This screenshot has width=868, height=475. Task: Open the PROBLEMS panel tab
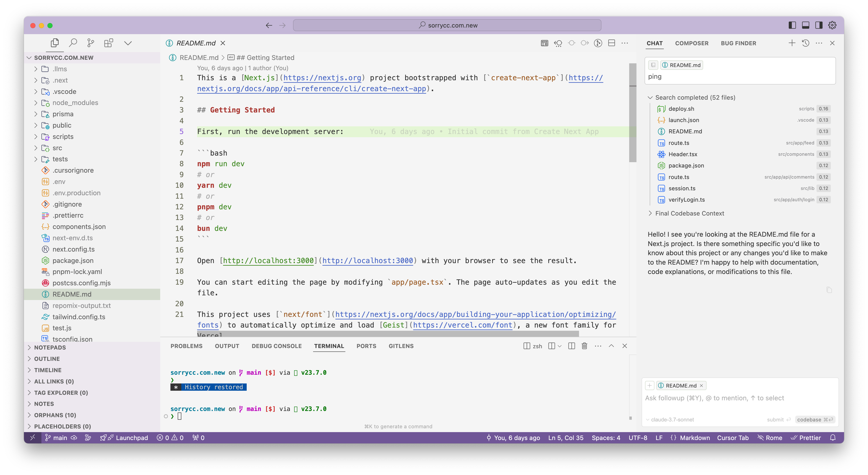(x=186, y=346)
